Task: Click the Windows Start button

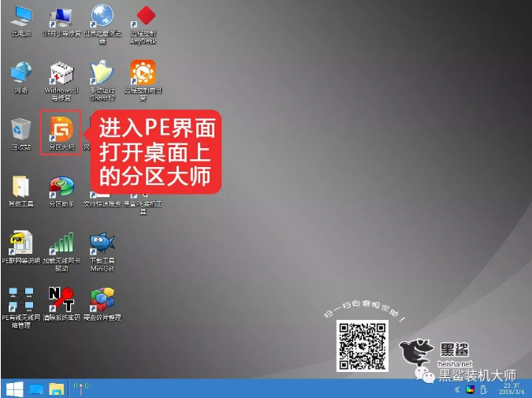Action: click(13, 389)
